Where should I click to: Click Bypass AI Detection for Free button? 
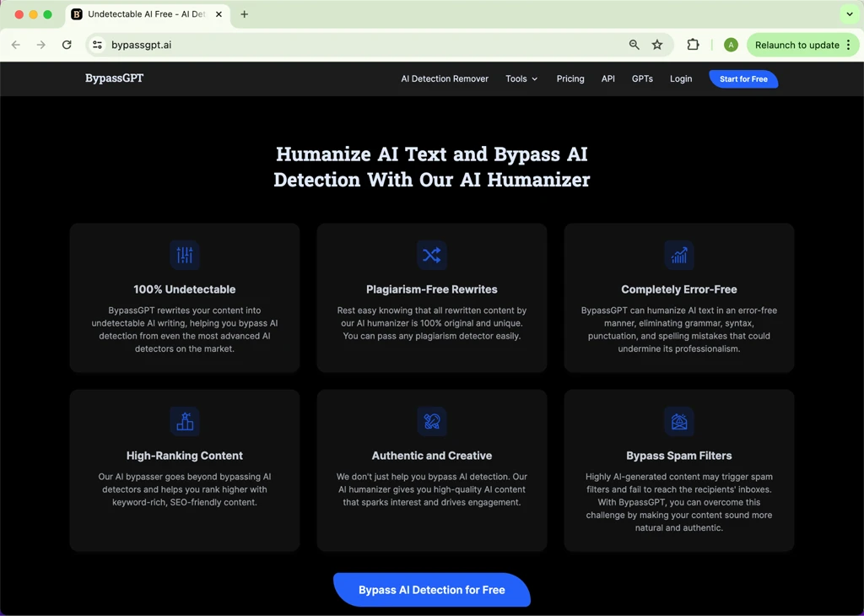[x=431, y=590]
